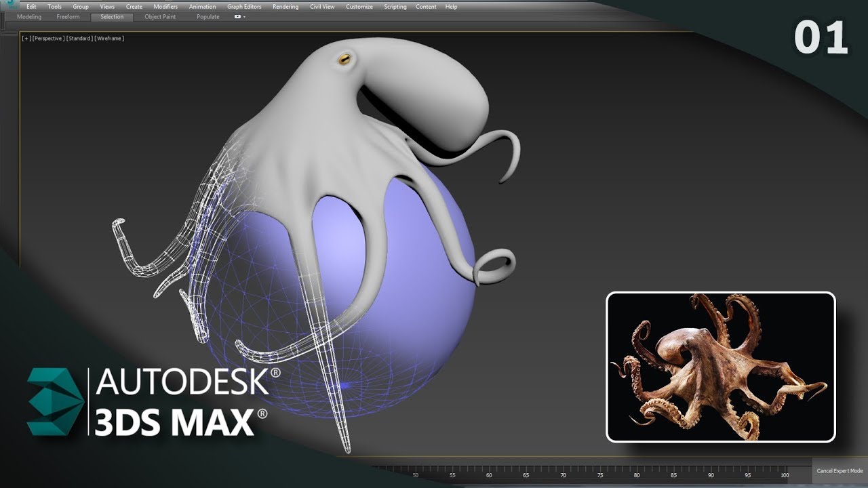Open the Edit menu
Viewport: 868px width, 488px height.
31,7
